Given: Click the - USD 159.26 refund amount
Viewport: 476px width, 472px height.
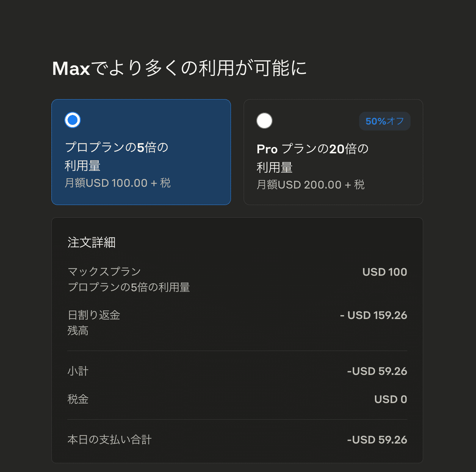Looking at the screenshot, I should point(374,315).
